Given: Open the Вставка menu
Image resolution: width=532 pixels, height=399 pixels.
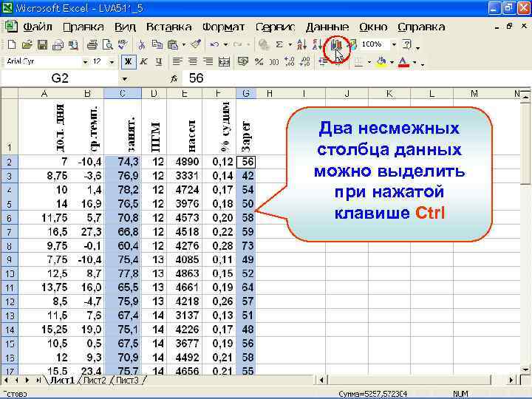Looking at the screenshot, I should (168, 27).
